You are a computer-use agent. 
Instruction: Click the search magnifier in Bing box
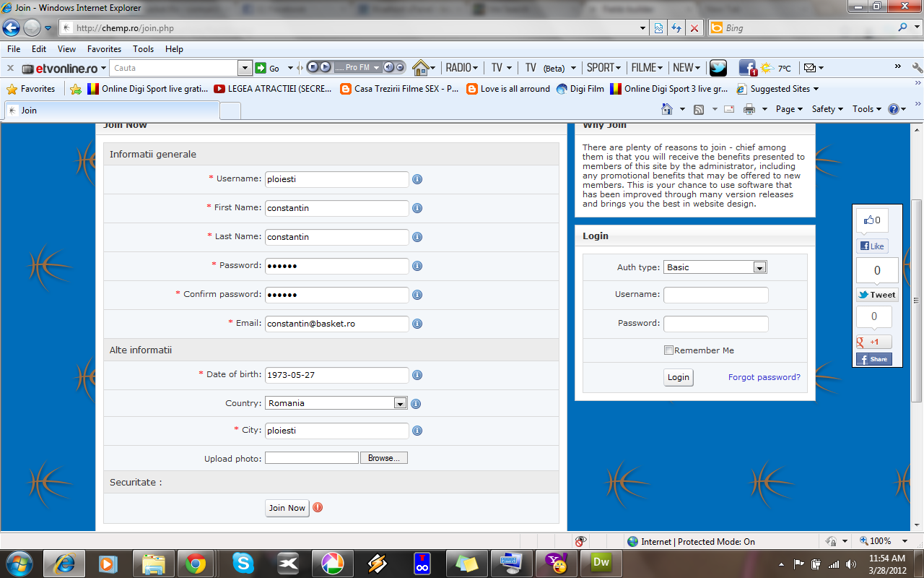pyautogui.click(x=902, y=28)
